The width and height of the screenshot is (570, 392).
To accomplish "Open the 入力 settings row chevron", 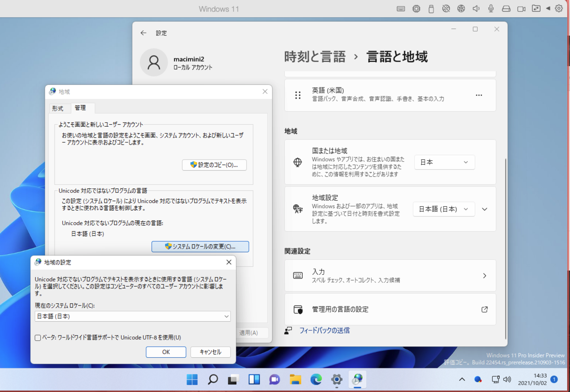I will 484,275.
